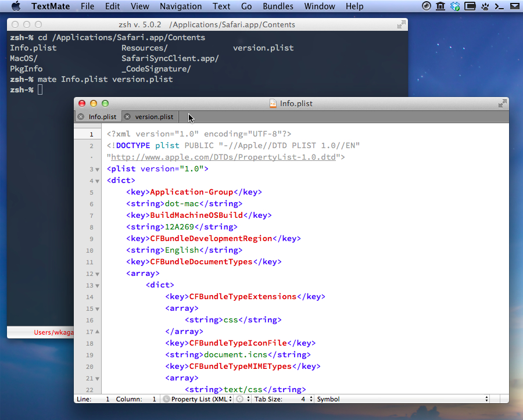The image size is (523, 420).
Task: Enter full screen in the zsh terminal window
Action: 401,24
